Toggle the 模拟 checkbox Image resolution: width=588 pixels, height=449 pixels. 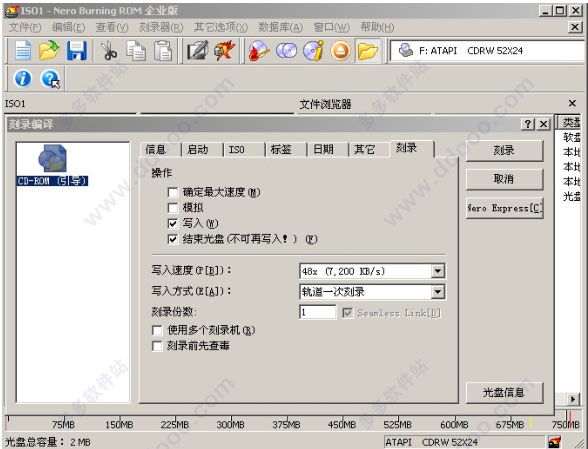pos(172,208)
